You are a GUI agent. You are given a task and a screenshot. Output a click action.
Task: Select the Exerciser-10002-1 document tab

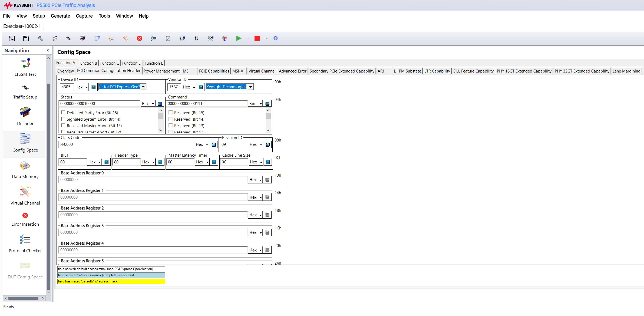coord(22,26)
